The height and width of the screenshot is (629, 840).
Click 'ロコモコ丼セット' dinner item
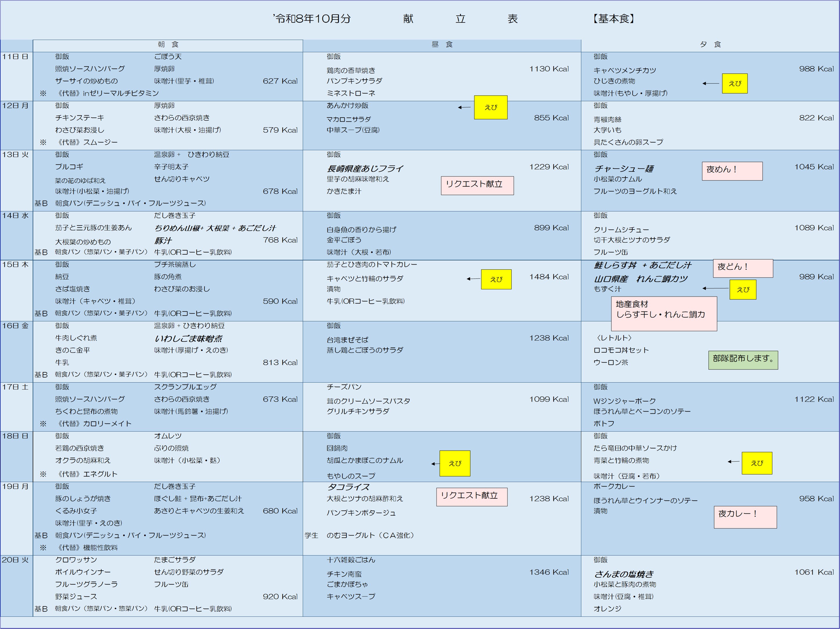point(621,350)
